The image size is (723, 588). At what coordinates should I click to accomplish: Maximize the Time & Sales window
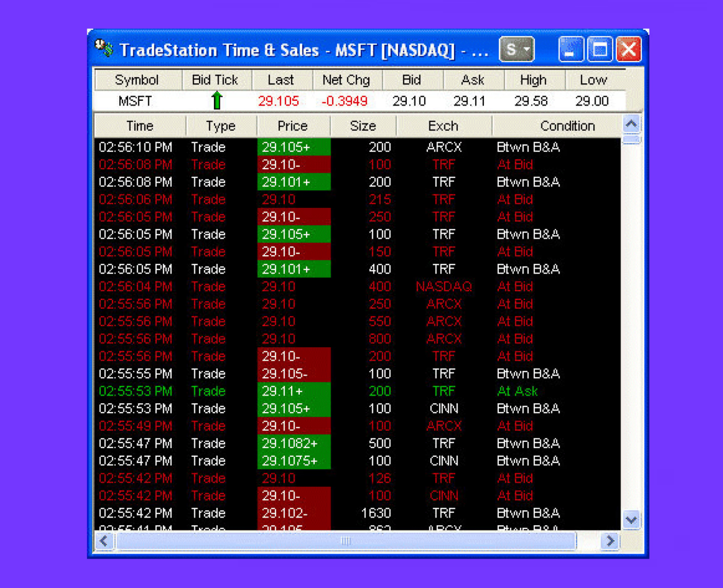(x=600, y=49)
